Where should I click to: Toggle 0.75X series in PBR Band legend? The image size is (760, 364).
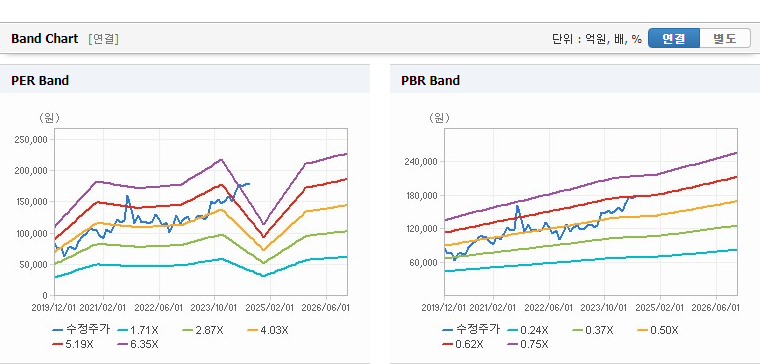pyautogui.click(x=528, y=345)
